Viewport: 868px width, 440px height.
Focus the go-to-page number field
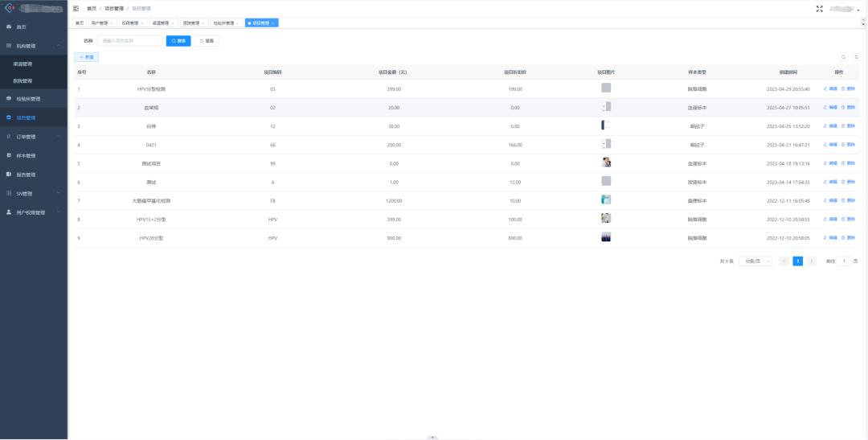844,261
